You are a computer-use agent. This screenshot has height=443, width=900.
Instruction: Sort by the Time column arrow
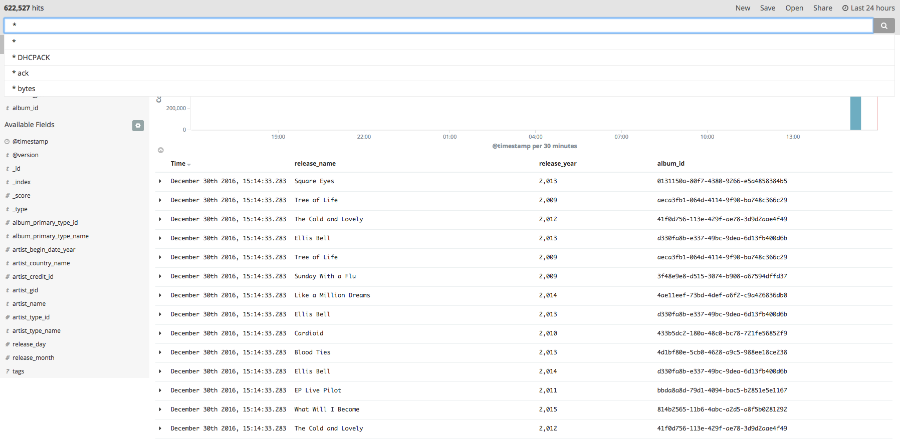coord(189,164)
